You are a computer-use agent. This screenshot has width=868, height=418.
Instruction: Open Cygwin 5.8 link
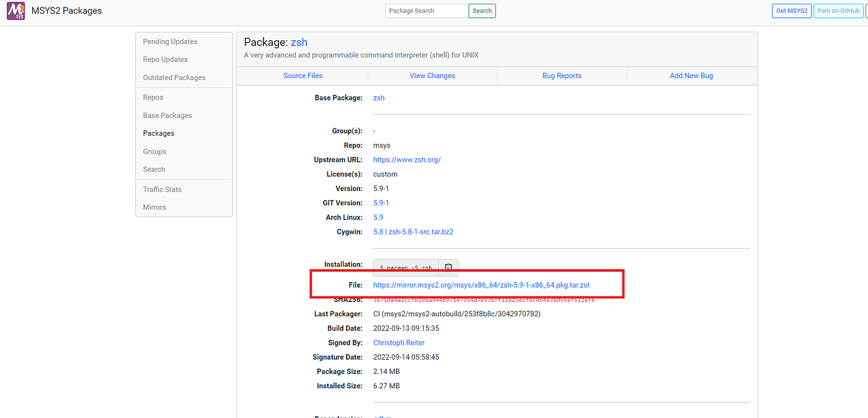[x=378, y=232]
